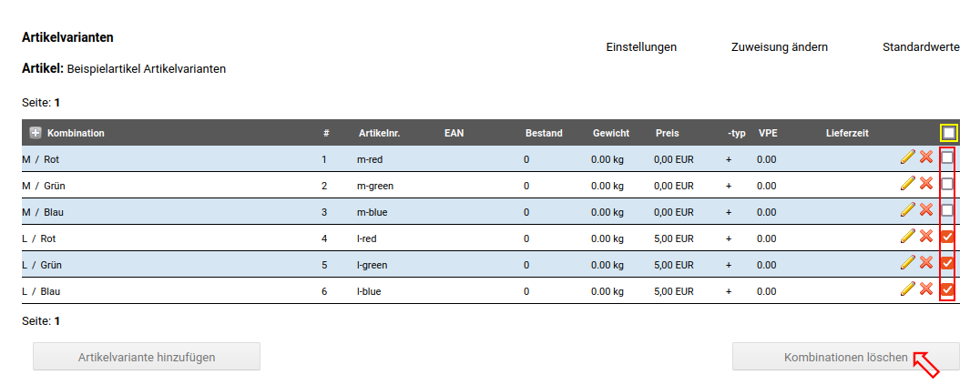
Task: Expand the Kombination plus icon
Action: click(x=36, y=133)
